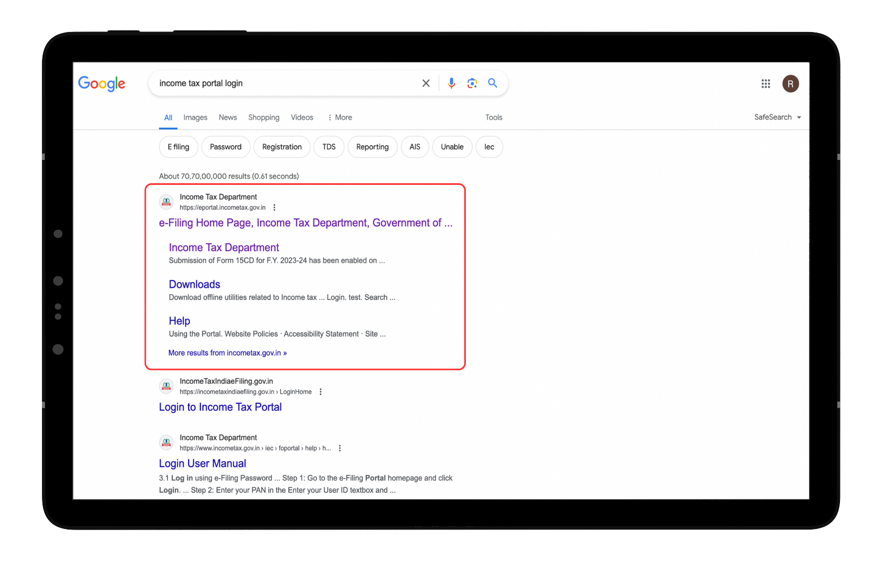
Task: Click favicon of first Income Tax Department result
Action: 167,202
